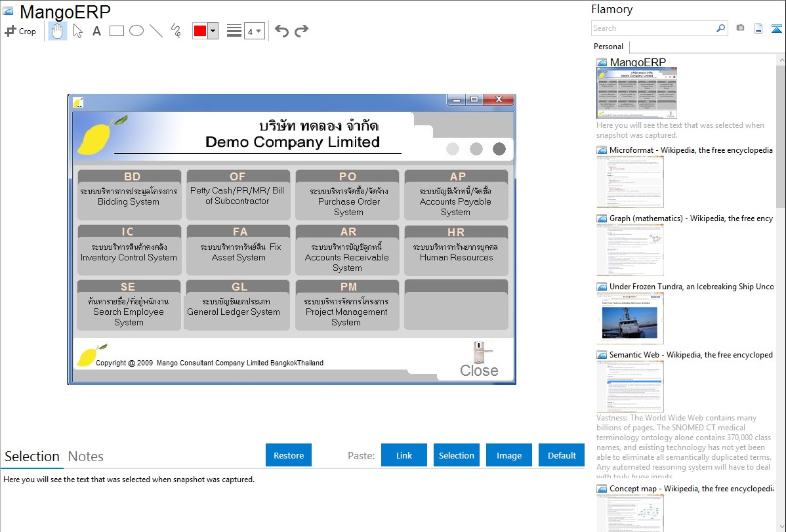Screen dimensions: 786x532
Task: Open the line width dropdown showing 4
Action: [x=254, y=31]
